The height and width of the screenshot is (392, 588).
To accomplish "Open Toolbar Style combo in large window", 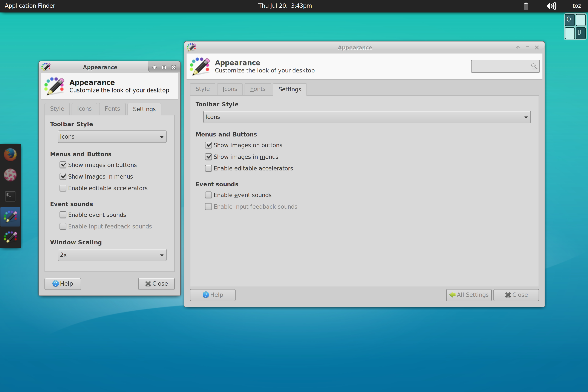I will pyautogui.click(x=367, y=117).
